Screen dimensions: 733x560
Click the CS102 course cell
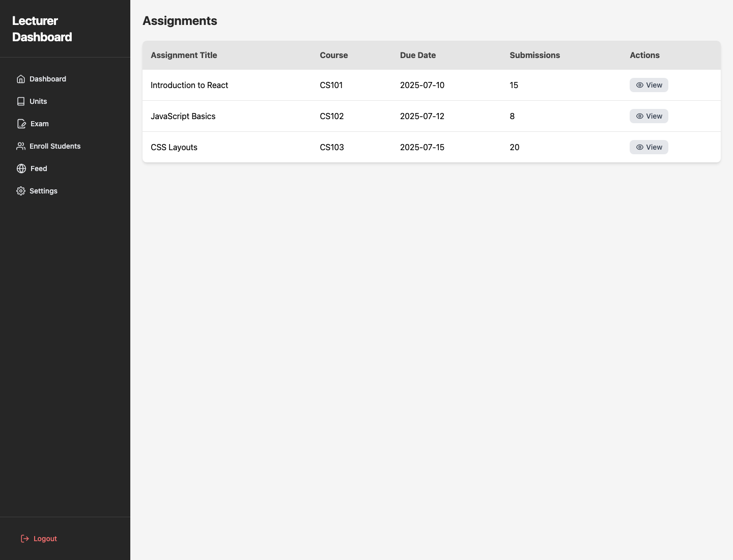click(x=332, y=116)
